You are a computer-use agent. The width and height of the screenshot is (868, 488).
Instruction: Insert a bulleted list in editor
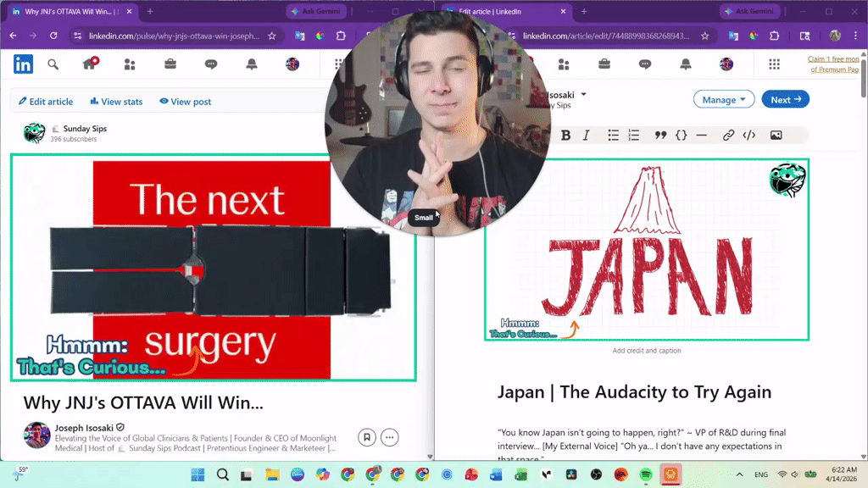click(613, 135)
